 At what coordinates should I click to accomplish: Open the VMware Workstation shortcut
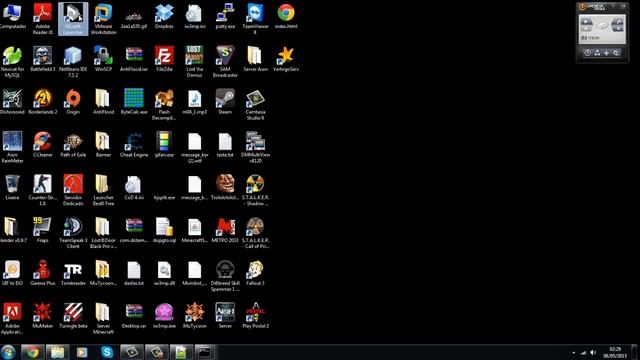click(103, 19)
